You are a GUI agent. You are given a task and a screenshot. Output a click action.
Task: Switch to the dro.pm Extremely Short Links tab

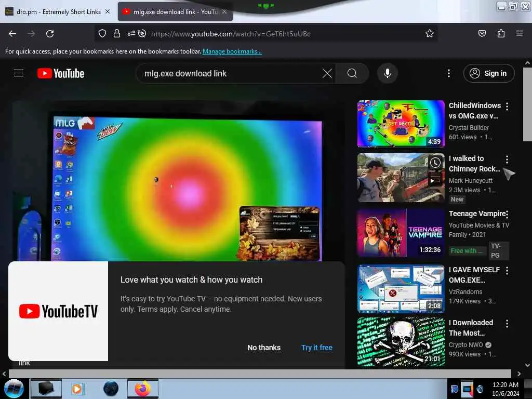[x=58, y=11]
